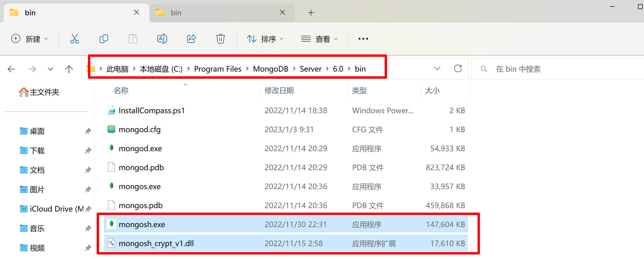Image resolution: width=644 pixels, height=259 pixels.
Task: Expand chevron after MongoDB breadcrumb
Action: point(294,69)
